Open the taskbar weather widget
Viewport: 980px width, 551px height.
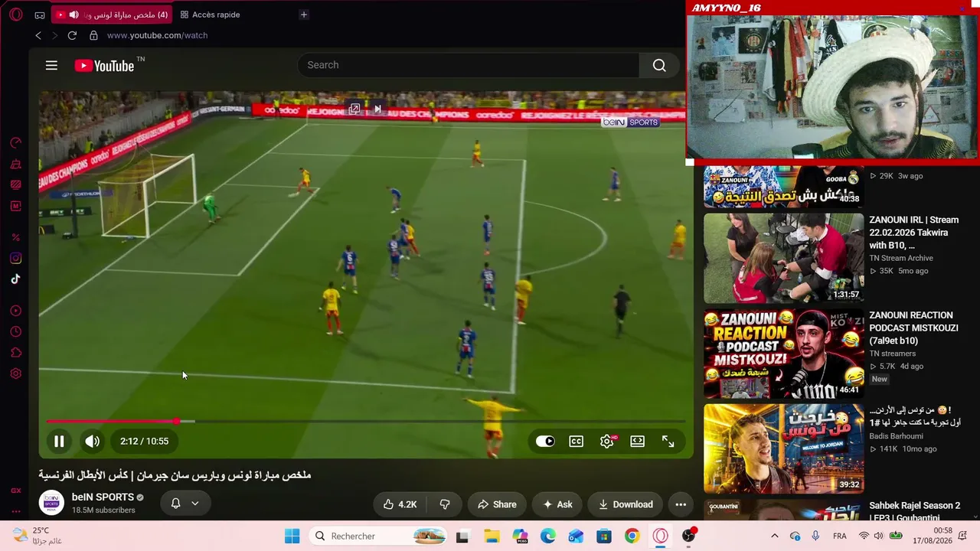(37, 536)
